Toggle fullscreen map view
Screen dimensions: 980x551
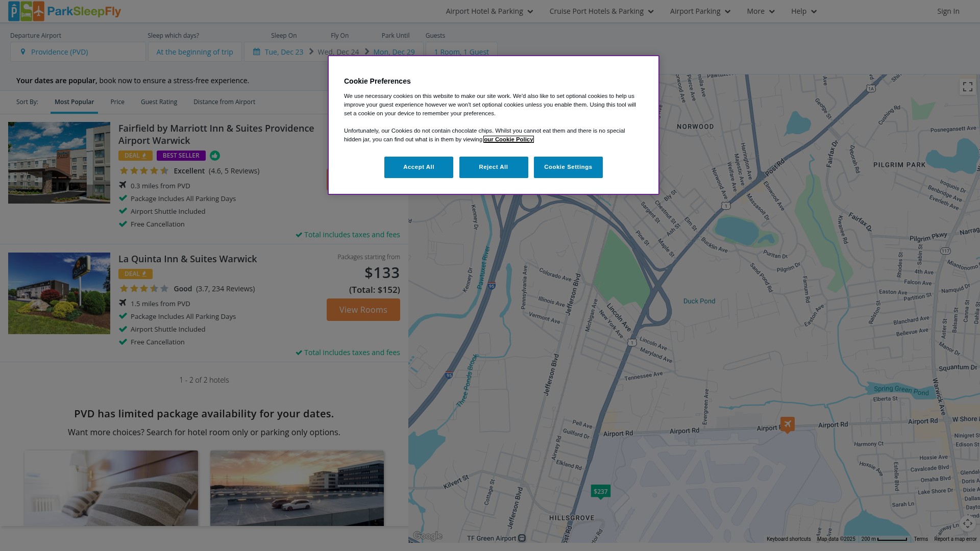[x=967, y=87]
